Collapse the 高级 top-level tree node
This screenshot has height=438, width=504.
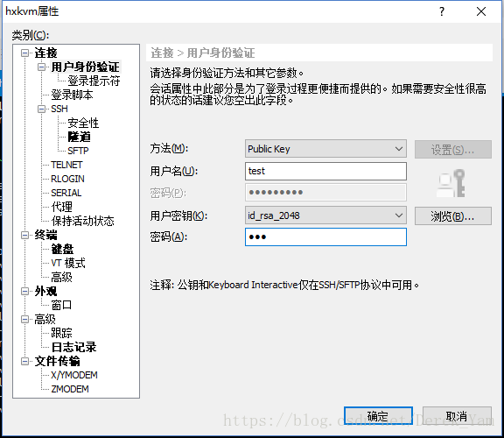(x=24, y=319)
